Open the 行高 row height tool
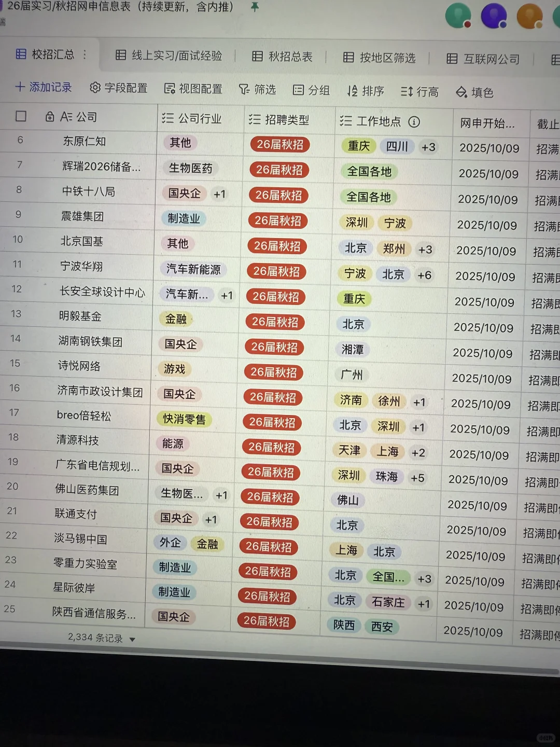 (419, 92)
